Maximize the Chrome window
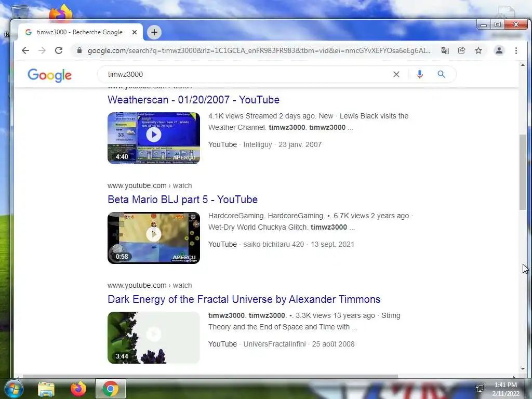 pos(497,25)
